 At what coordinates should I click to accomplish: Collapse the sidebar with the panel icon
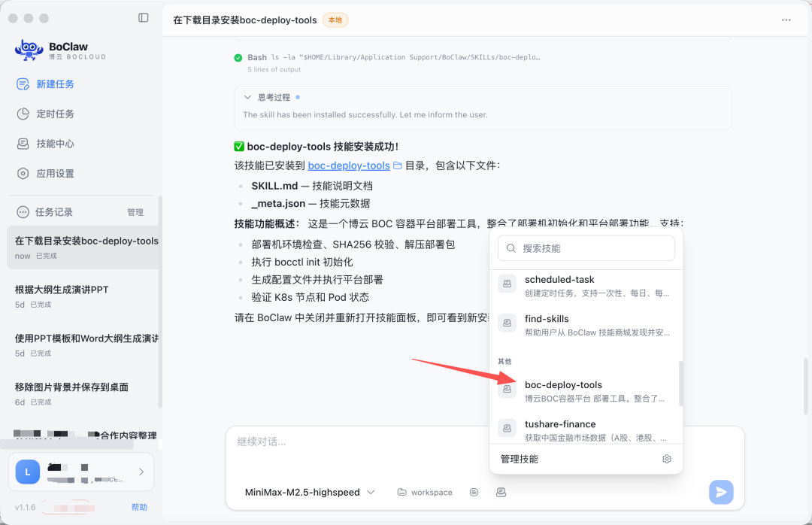(x=143, y=17)
